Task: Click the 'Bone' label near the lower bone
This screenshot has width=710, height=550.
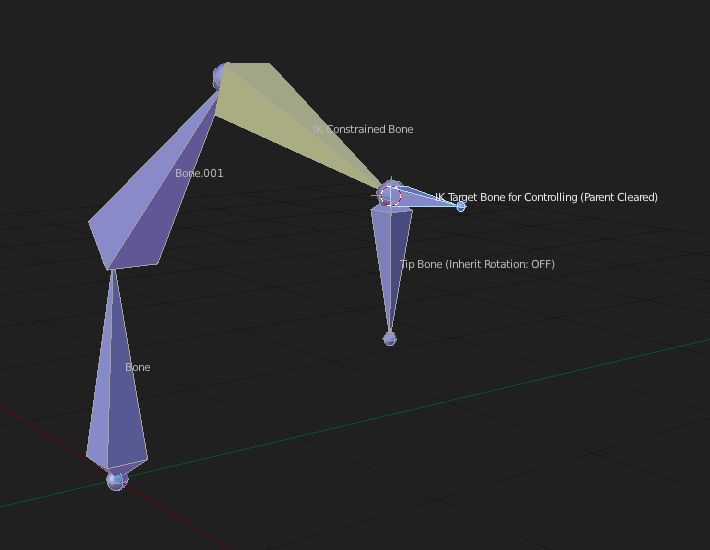Action: tap(138, 367)
